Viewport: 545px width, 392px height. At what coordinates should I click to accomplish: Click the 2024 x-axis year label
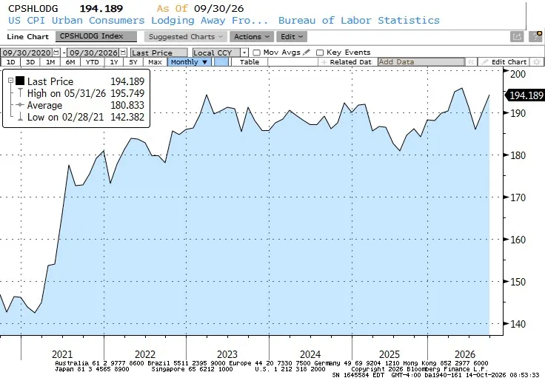[310, 354]
